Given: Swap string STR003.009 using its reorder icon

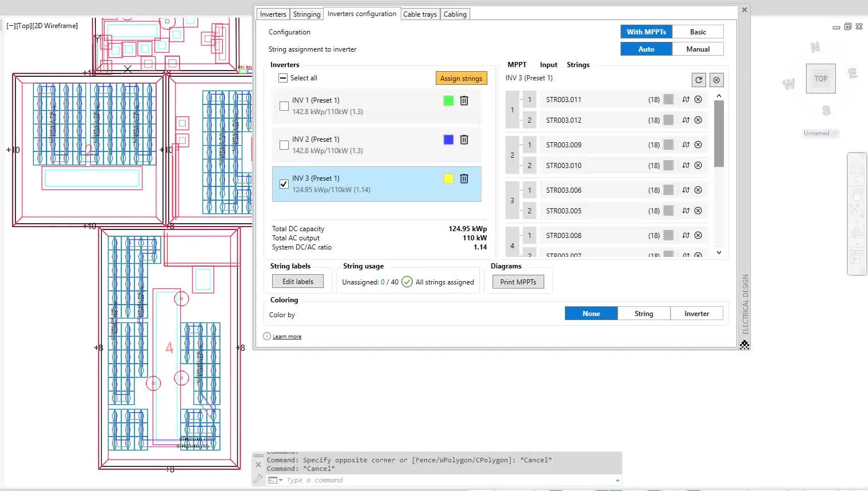Looking at the screenshot, I should click(686, 145).
